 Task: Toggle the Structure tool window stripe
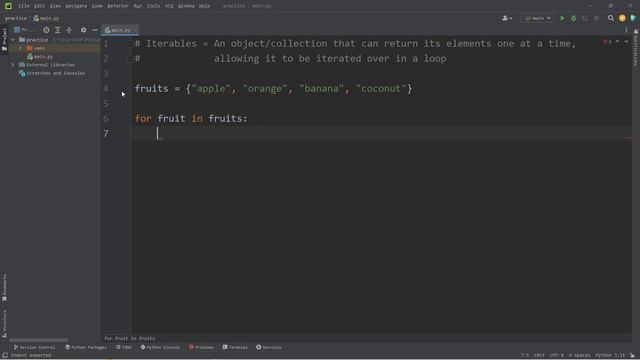4,324
